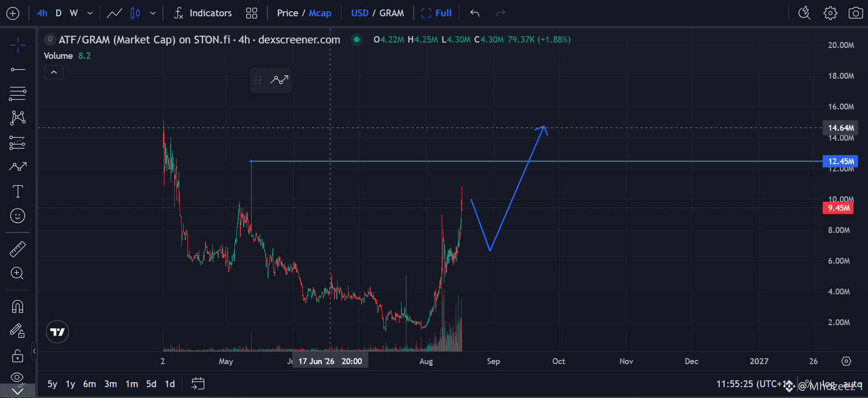
Task: Activate the zoom in tool
Action: [x=17, y=273]
